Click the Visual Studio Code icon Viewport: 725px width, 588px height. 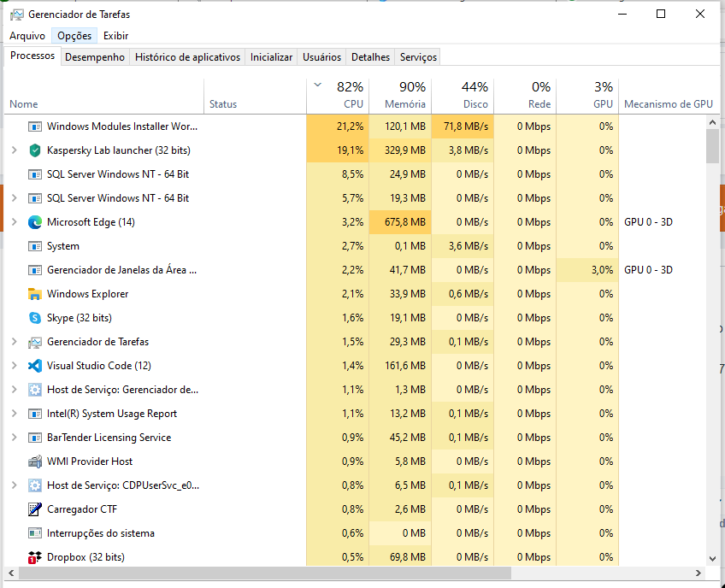[35, 366]
